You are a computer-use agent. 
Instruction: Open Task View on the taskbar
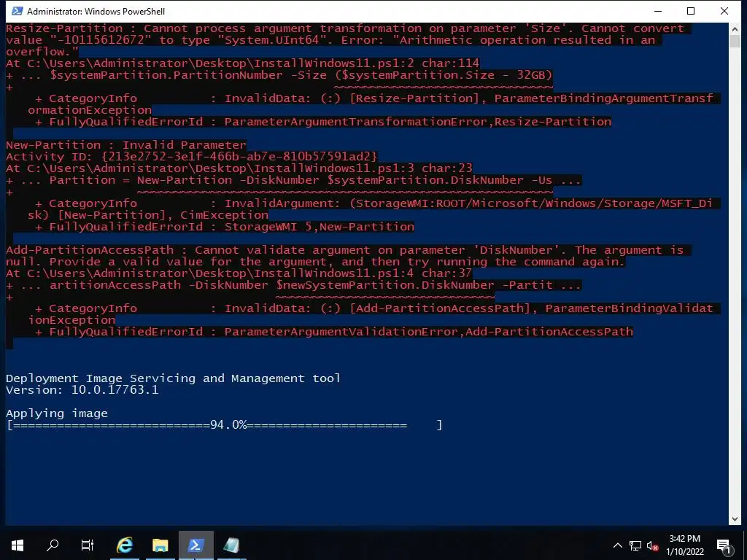tap(88, 545)
